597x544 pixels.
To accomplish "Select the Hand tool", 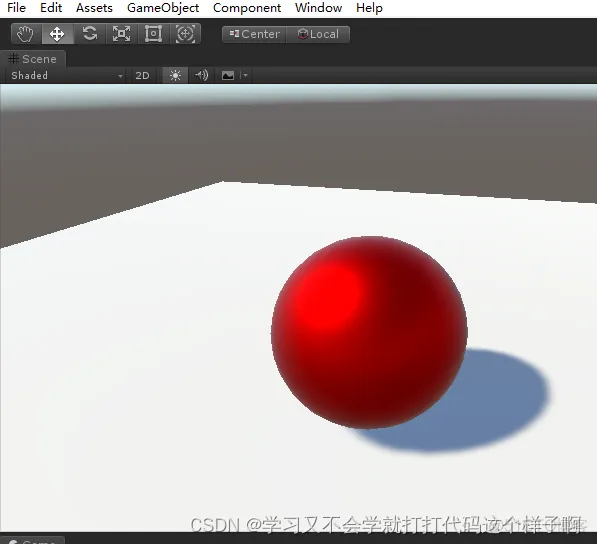I will [x=25, y=34].
